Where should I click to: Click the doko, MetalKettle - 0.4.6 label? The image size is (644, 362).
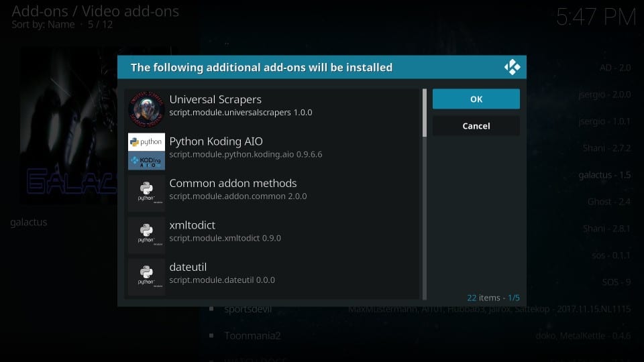click(583, 336)
